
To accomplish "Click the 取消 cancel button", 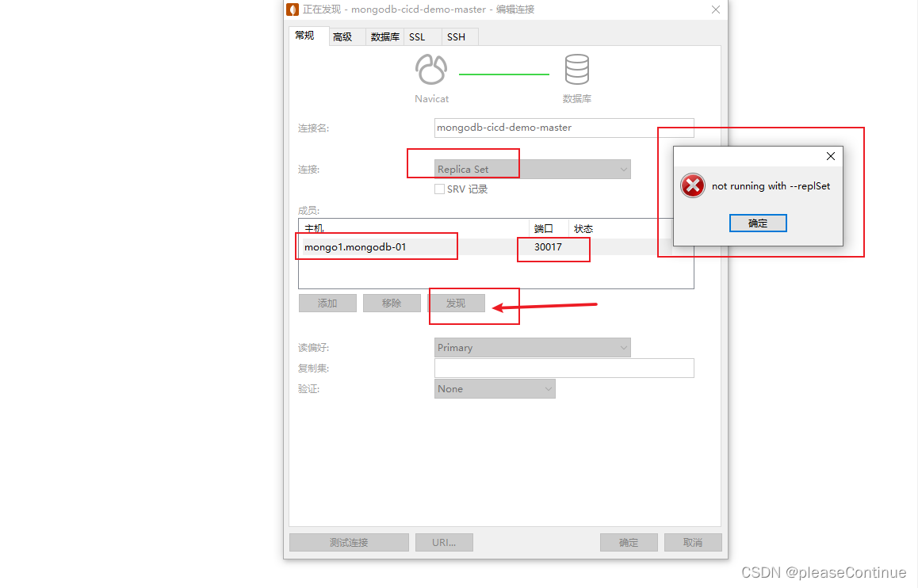I will tap(692, 542).
